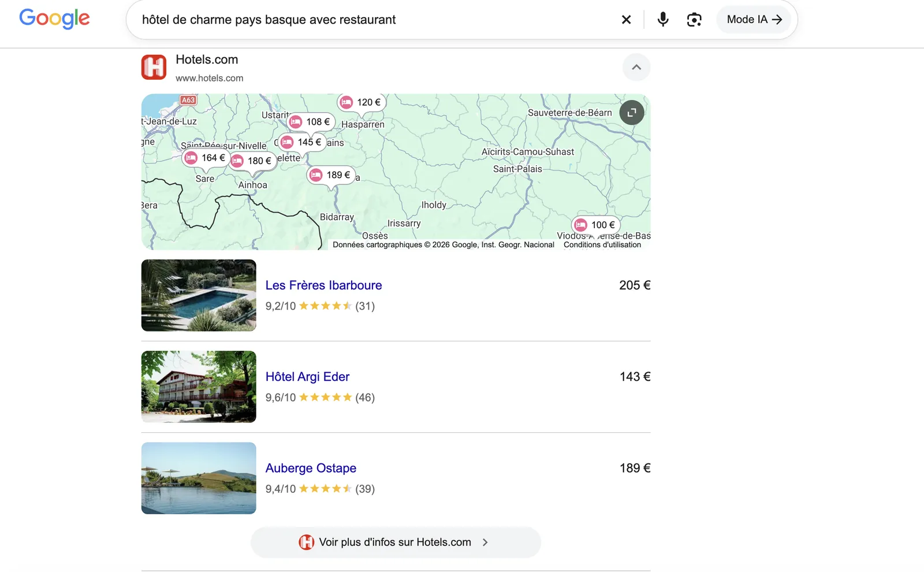Click Les Frères Ibarboure pool thumbnail
This screenshot has height=572, width=924.
click(x=199, y=295)
